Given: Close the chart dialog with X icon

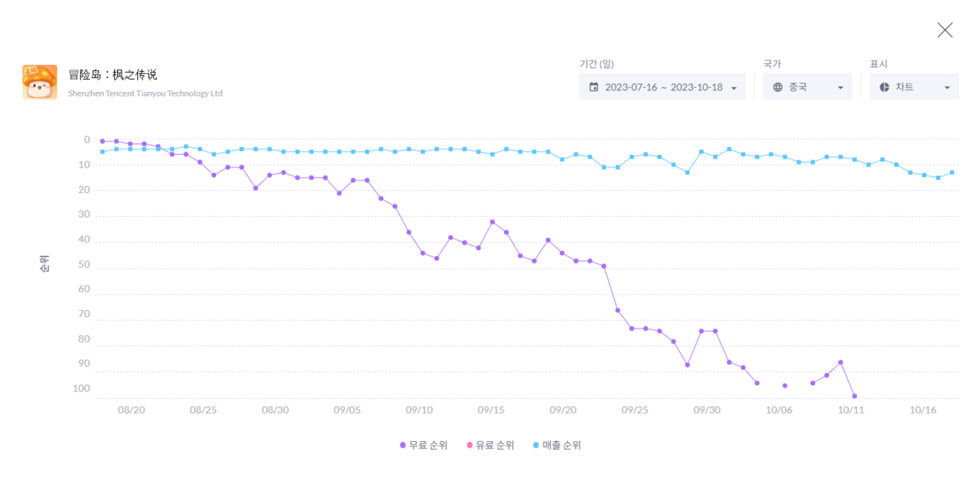Looking at the screenshot, I should tap(945, 30).
